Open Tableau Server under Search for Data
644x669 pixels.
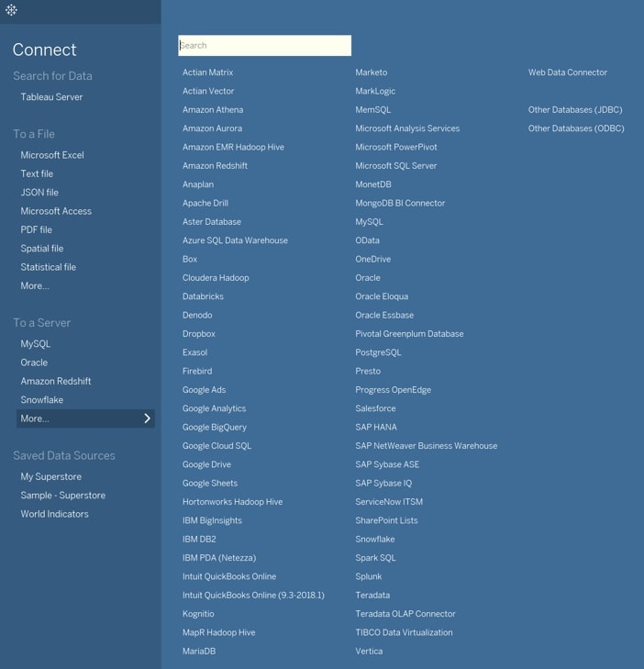click(51, 97)
